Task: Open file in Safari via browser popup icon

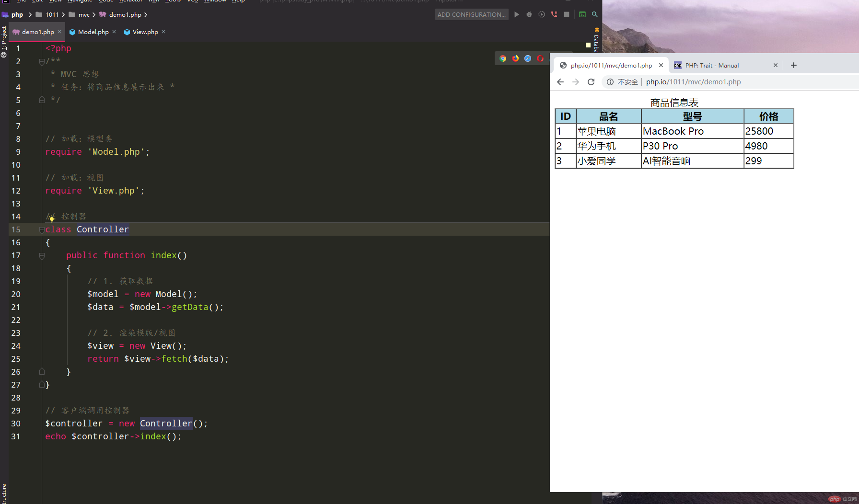Action: (x=528, y=58)
